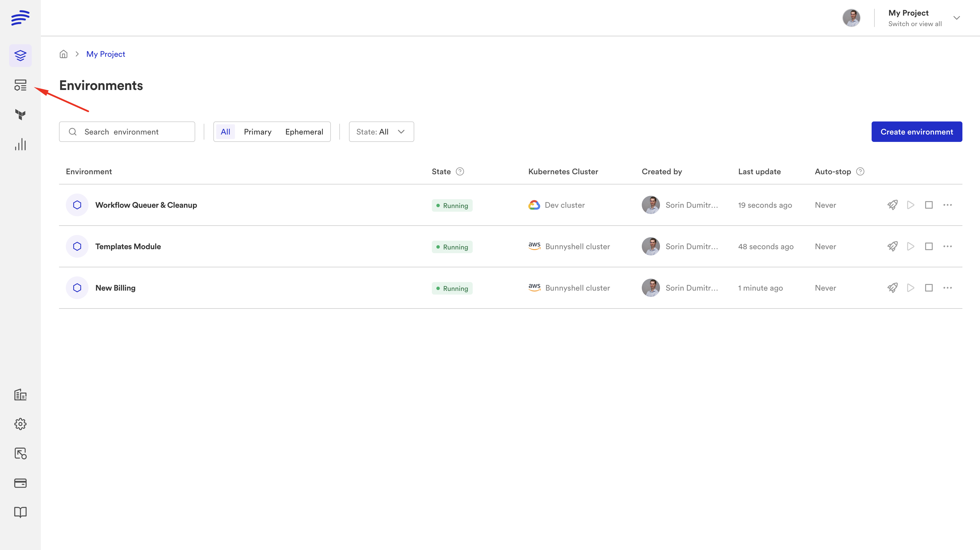Stop the Templates Module environment
This screenshot has height=550, width=980.
[929, 246]
